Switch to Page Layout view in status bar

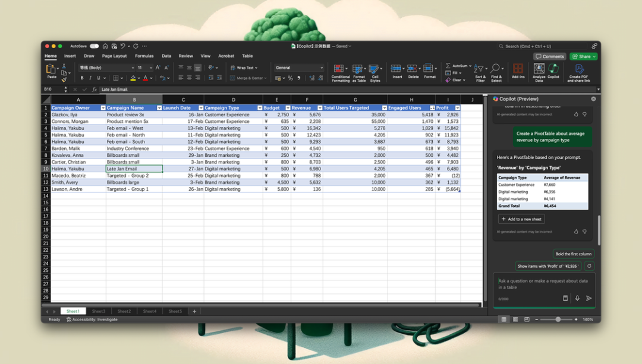click(515, 319)
